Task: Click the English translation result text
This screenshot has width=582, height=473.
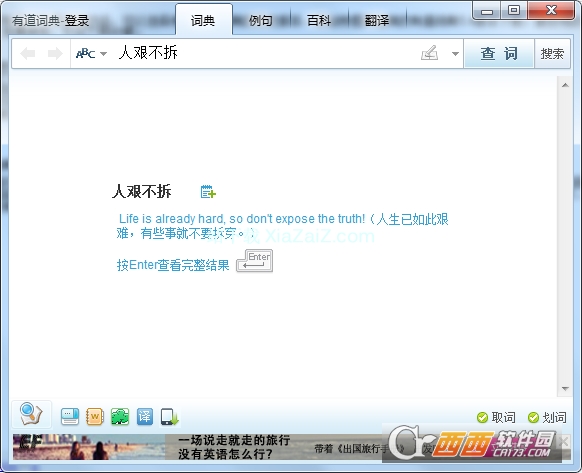Action: tap(283, 226)
